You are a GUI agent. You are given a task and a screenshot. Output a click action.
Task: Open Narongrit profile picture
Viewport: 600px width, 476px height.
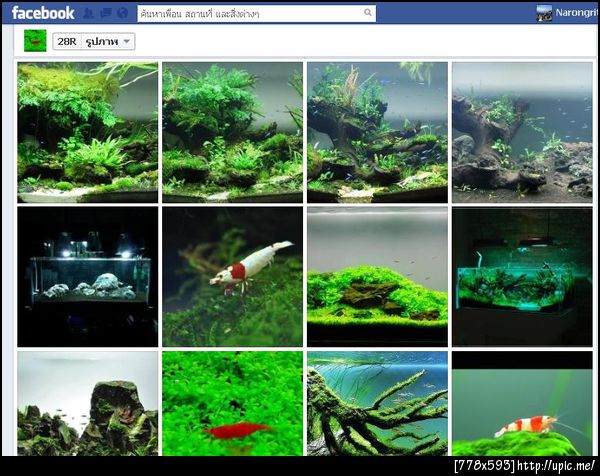(x=544, y=13)
